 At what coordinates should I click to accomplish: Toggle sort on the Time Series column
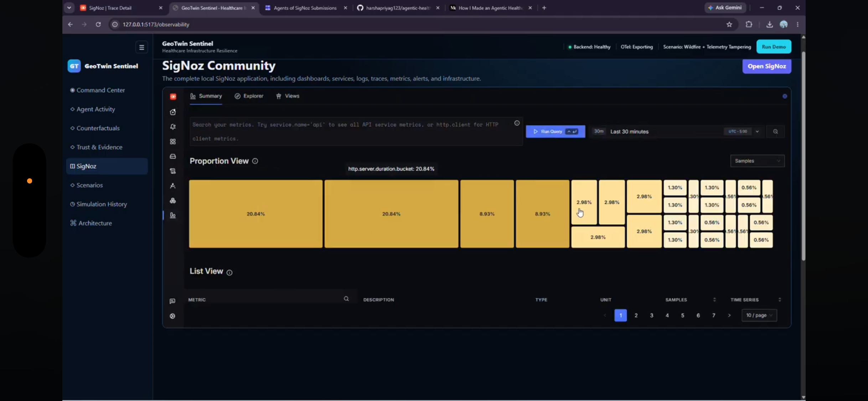pos(780,300)
